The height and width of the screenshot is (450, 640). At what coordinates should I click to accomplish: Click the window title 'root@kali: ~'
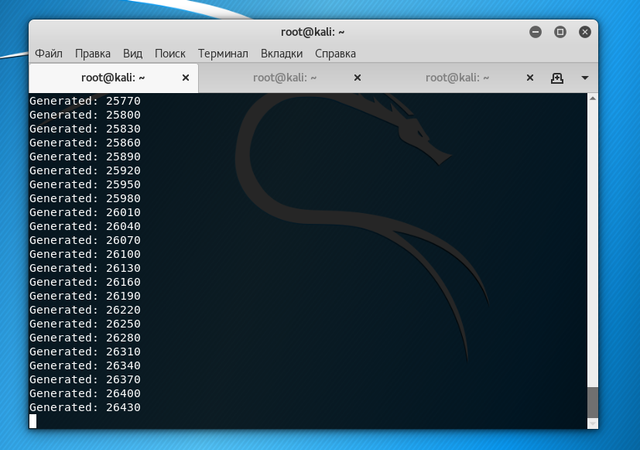[x=313, y=32]
